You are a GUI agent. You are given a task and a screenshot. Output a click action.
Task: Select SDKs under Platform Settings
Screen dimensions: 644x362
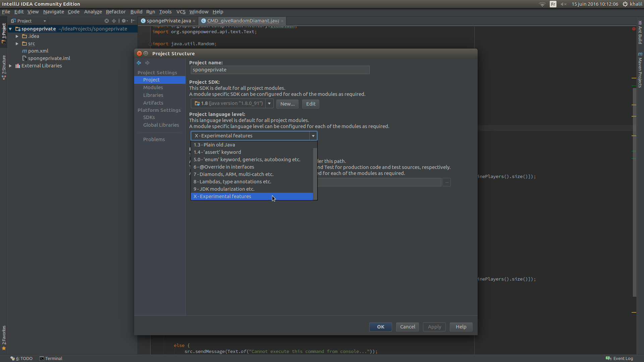click(149, 117)
